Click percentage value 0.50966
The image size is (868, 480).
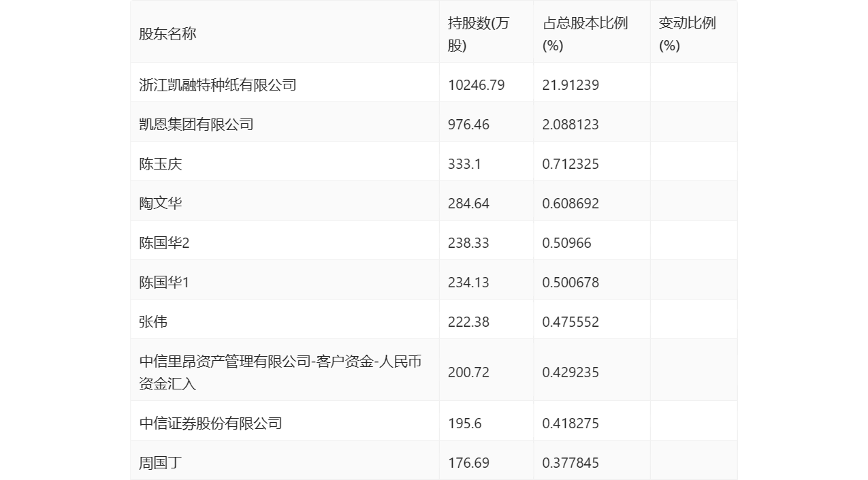tap(567, 243)
